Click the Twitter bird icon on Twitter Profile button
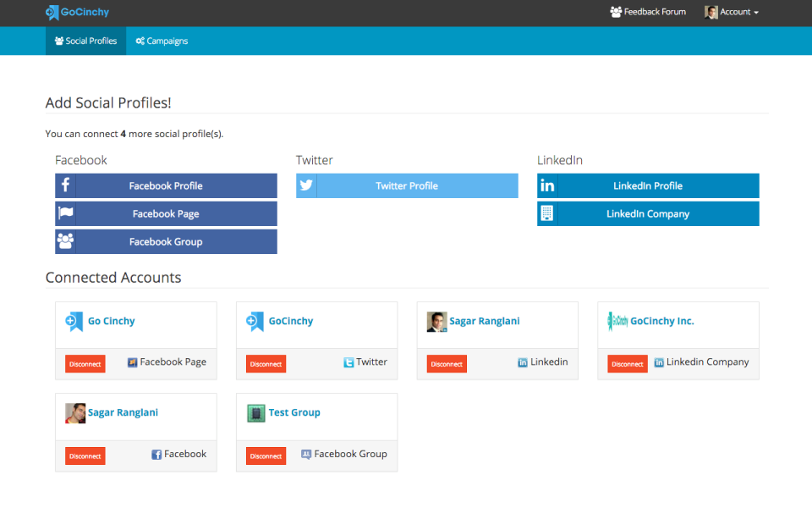This screenshot has width=812, height=508. pyautogui.click(x=306, y=185)
